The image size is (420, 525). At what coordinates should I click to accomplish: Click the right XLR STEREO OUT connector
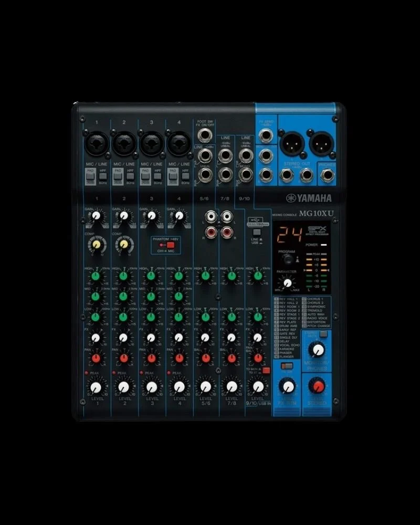(321, 143)
